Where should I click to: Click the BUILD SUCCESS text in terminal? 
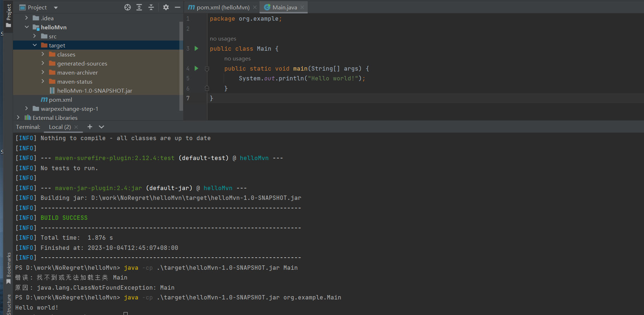coord(64,218)
